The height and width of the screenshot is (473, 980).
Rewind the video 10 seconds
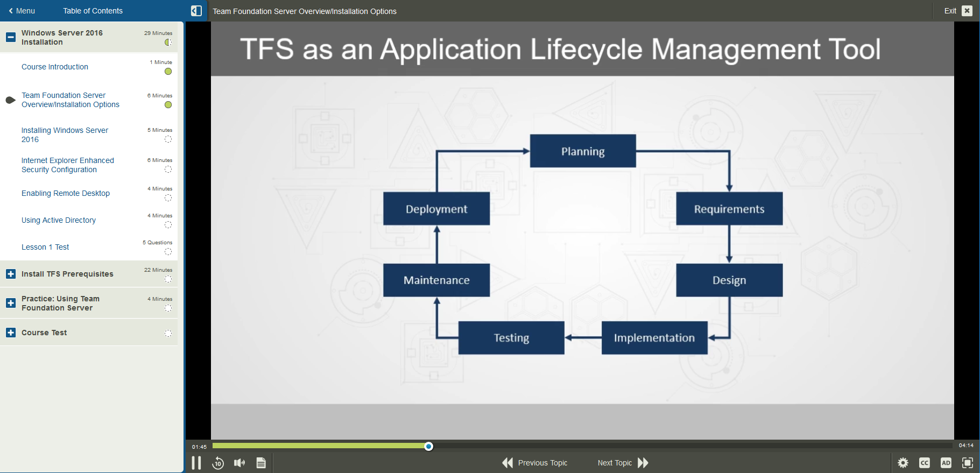pyautogui.click(x=218, y=463)
